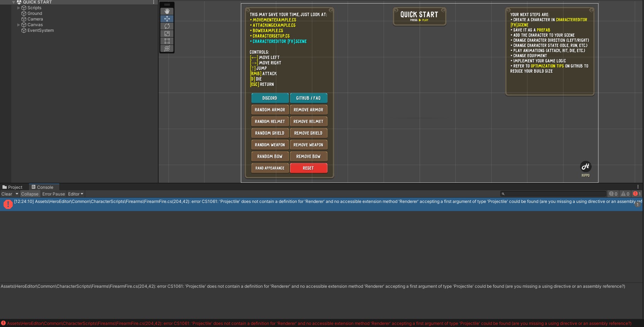This screenshot has width=644, height=327.
Task: Select the Move tool
Action: click(166, 19)
